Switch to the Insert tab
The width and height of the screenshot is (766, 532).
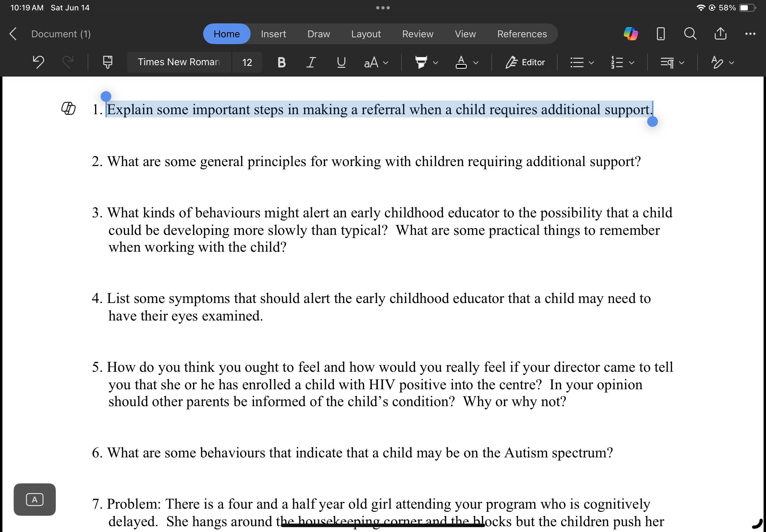pos(273,34)
